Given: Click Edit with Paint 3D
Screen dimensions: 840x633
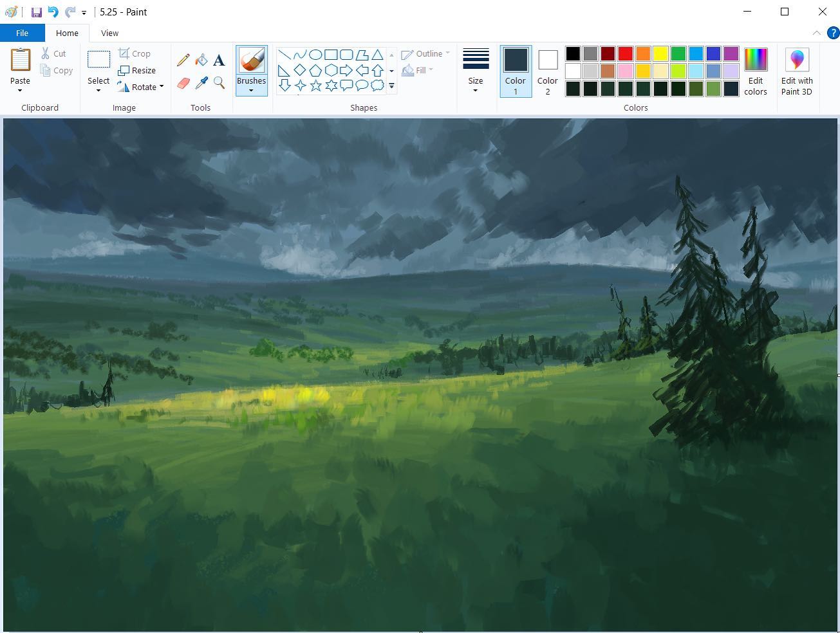Looking at the screenshot, I should (797, 71).
